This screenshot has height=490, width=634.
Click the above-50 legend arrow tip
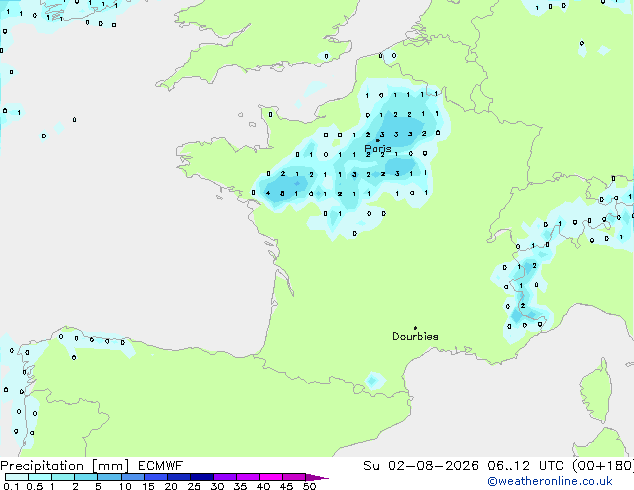pyautogui.click(x=317, y=477)
